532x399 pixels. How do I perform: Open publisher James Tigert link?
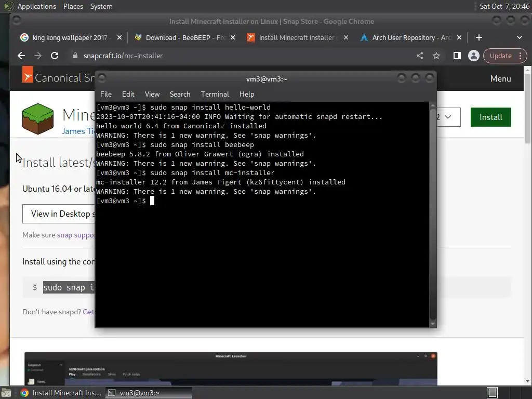click(x=78, y=131)
